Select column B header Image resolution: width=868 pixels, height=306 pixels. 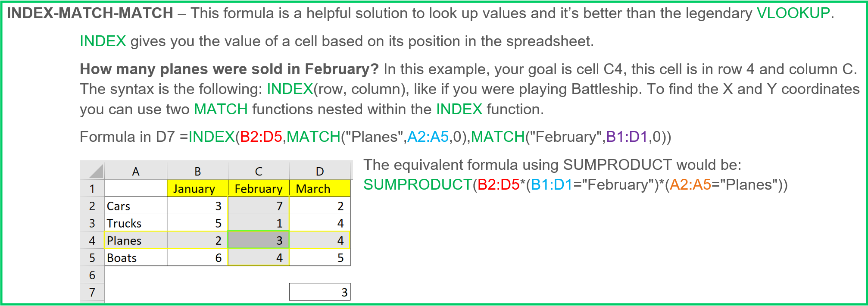tap(197, 171)
